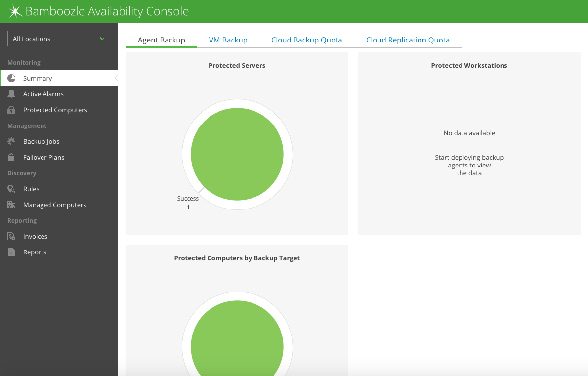This screenshot has width=588, height=376.
Task: Click the Success label on Protected Servers chart
Action: pos(188,199)
